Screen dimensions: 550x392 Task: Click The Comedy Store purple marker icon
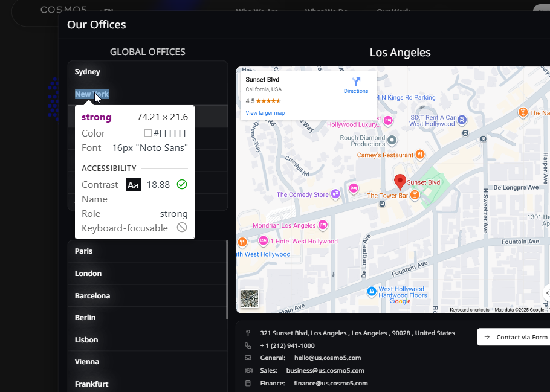[335, 193]
